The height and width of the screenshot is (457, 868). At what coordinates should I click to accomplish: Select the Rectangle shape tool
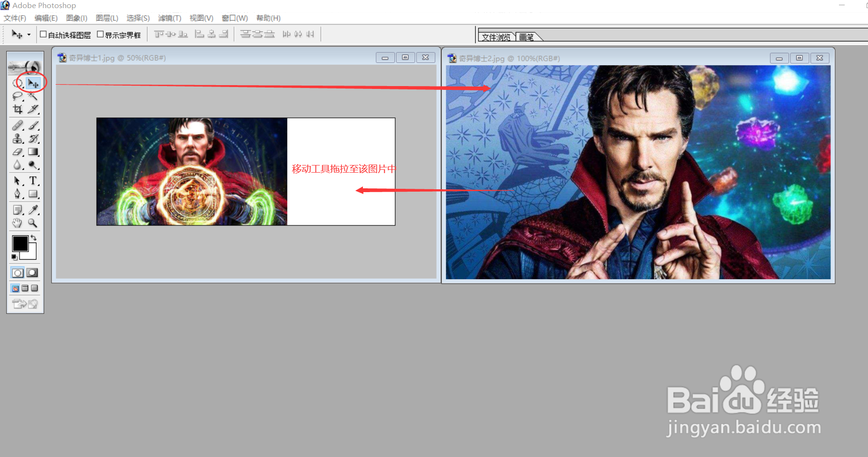point(33,194)
